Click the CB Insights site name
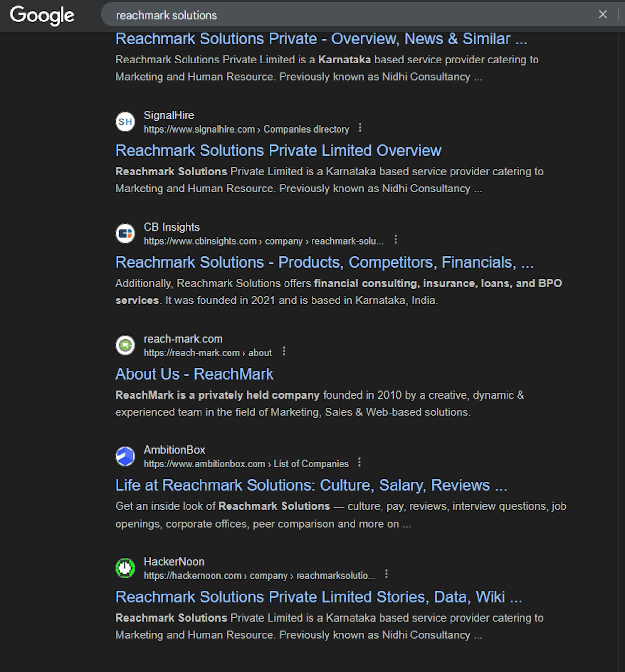The image size is (625, 672). pos(171,227)
